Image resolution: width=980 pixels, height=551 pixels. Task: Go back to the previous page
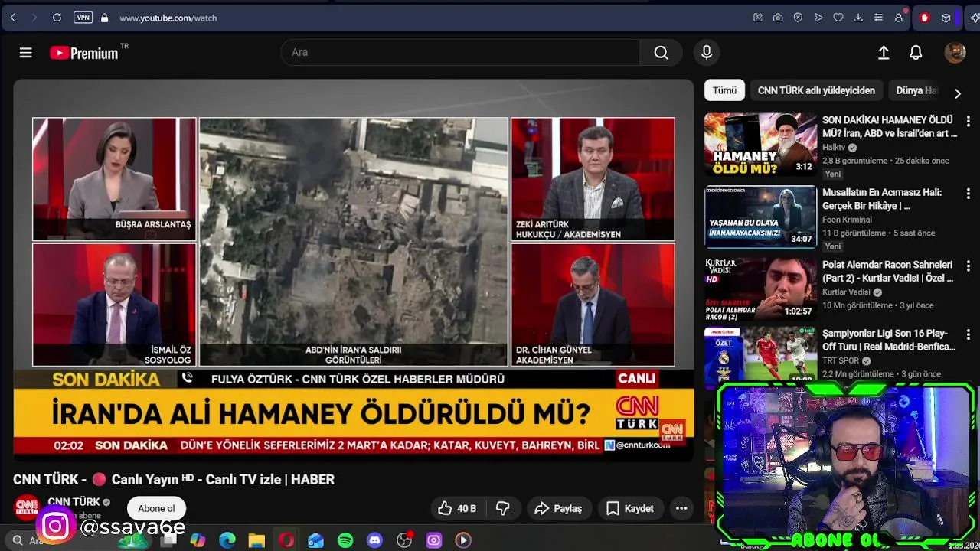[13, 18]
